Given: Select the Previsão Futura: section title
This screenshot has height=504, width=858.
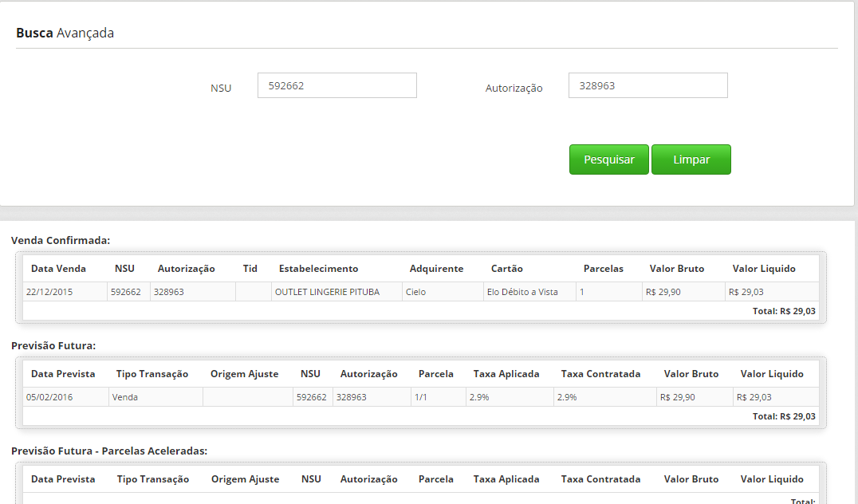Looking at the screenshot, I should point(53,346).
